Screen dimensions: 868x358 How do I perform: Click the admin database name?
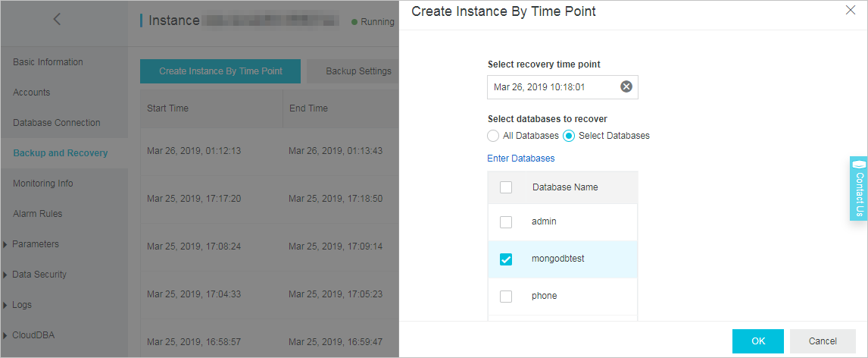[x=544, y=221]
